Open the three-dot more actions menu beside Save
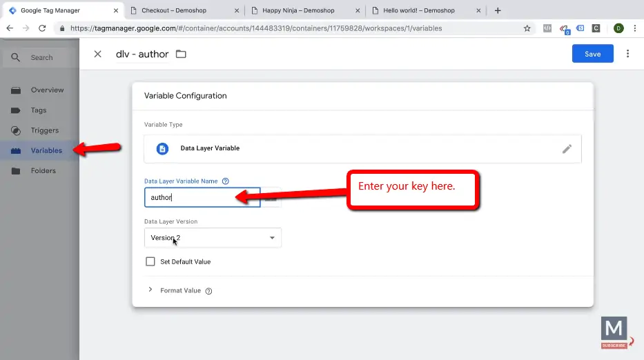The width and height of the screenshot is (644, 360). [x=627, y=54]
